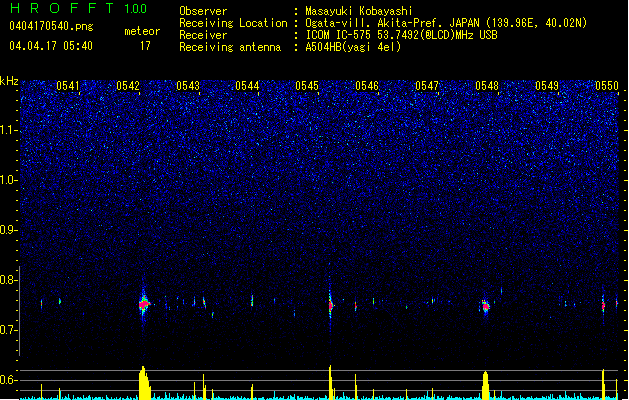
Task: Click the 0549 time marker
Action: coord(547,86)
